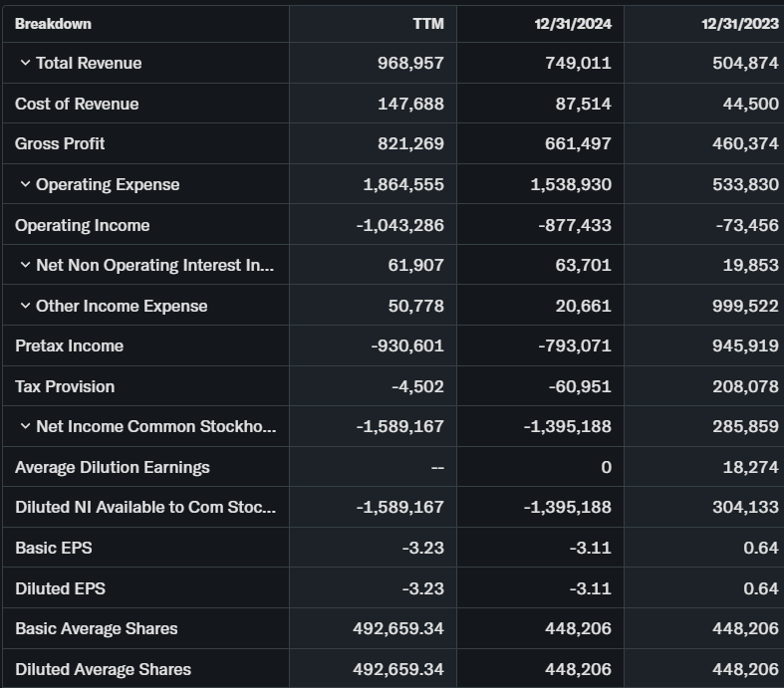Click the Diluted NI Available row label

tap(144, 507)
